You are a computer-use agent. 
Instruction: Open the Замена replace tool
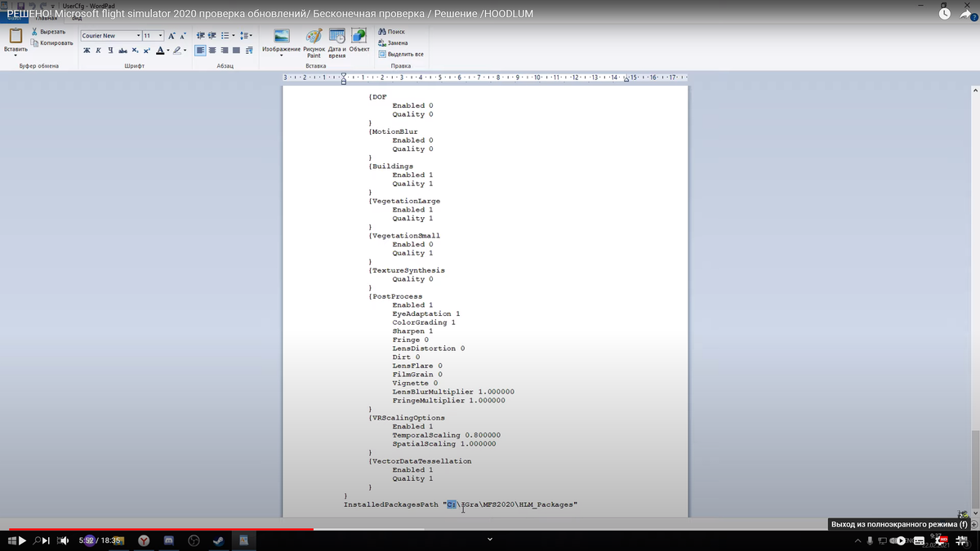(393, 42)
